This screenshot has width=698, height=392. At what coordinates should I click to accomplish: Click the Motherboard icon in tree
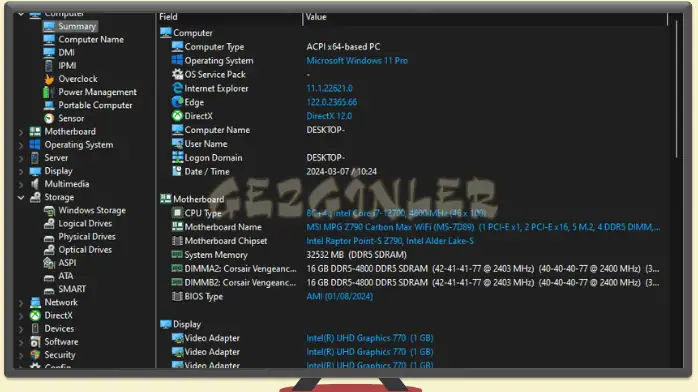point(35,132)
